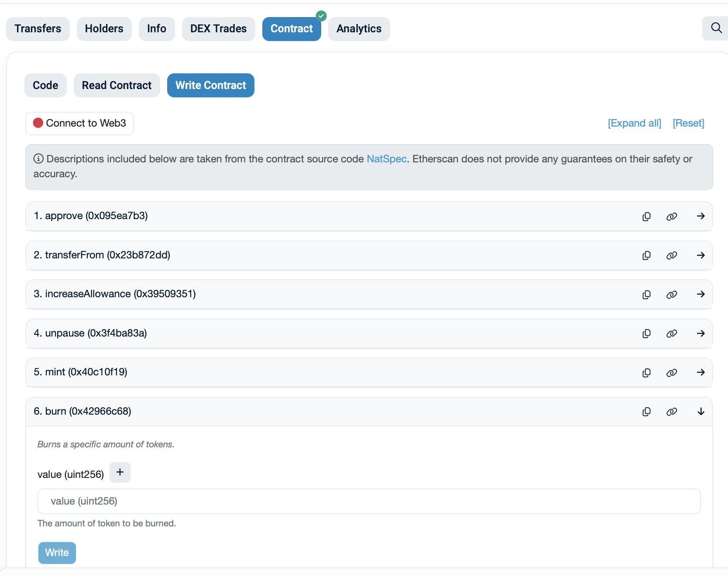Click plus button beside value (uint256)
The image size is (728, 577).
(x=120, y=472)
